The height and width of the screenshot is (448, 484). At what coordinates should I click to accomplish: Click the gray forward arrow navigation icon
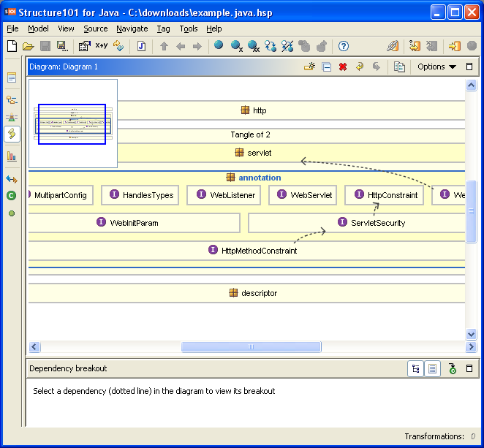point(197,47)
